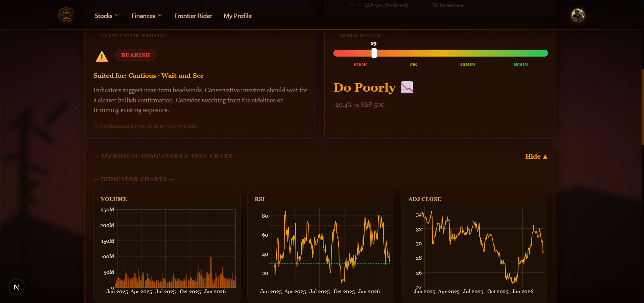Viewport: 644px width, 303px height.
Task: Click the OK label on meter
Action: (414, 65)
